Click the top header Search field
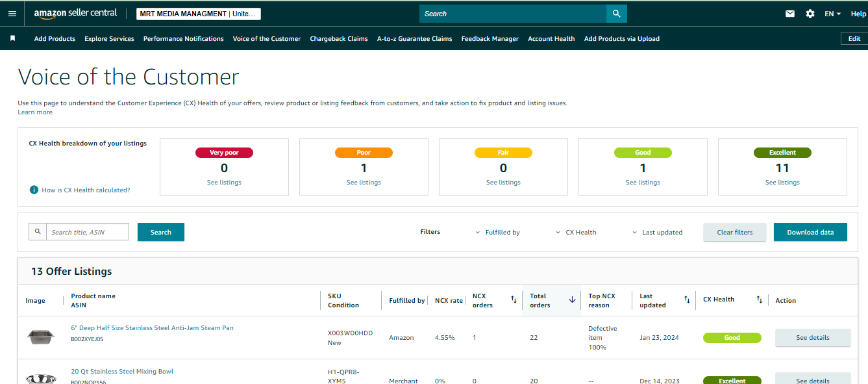Screen dimensions: 868x384 (x=513, y=14)
